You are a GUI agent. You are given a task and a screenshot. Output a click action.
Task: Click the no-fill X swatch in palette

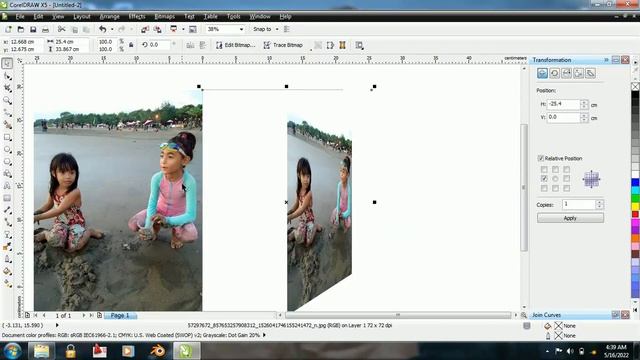(x=635, y=86)
